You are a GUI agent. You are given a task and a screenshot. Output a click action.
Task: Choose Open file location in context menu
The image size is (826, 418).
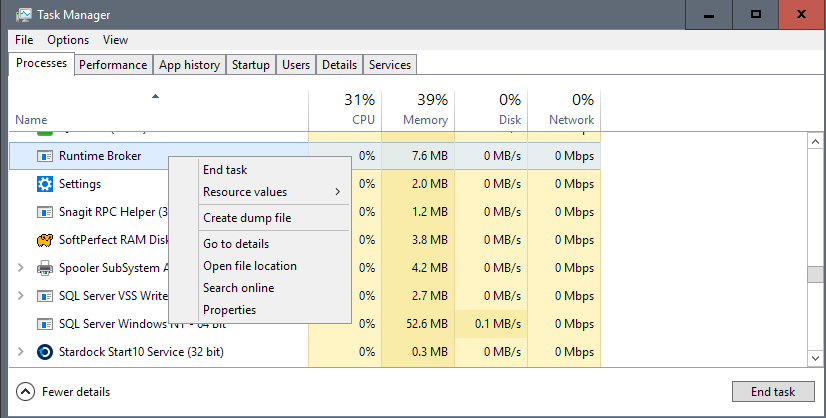pos(274,266)
